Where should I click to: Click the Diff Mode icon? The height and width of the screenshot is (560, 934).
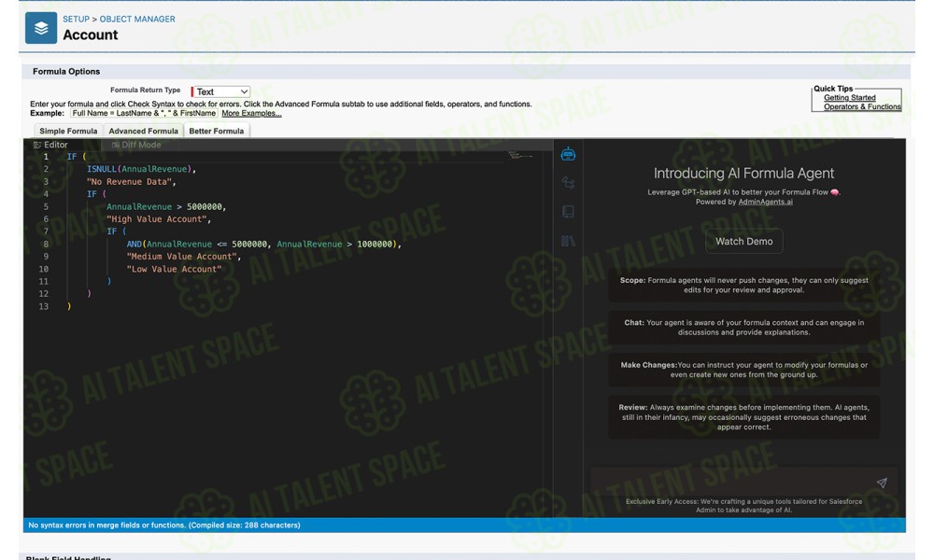[116, 145]
